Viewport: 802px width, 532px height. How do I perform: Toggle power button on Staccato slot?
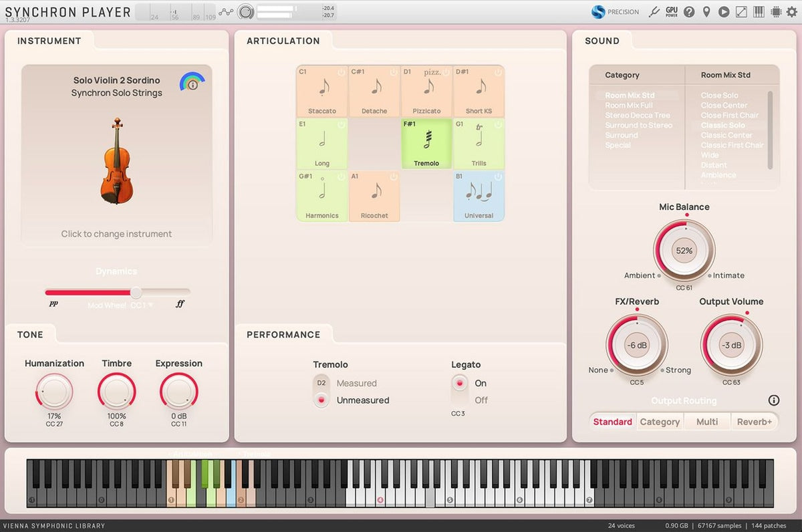[x=341, y=72]
